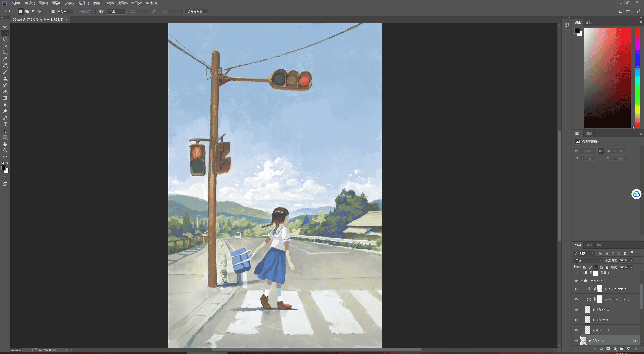This screenshot has width=644, height=354.
Task: Select the Eraser tool
Action: (x=5, y=92)
